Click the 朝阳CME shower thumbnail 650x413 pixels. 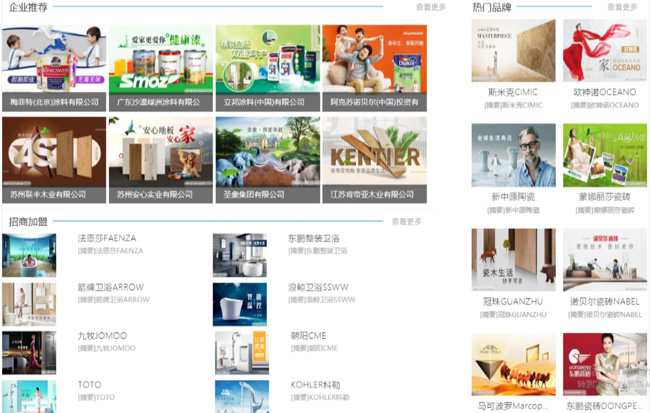pyautogui.click(x=242, y=353)
